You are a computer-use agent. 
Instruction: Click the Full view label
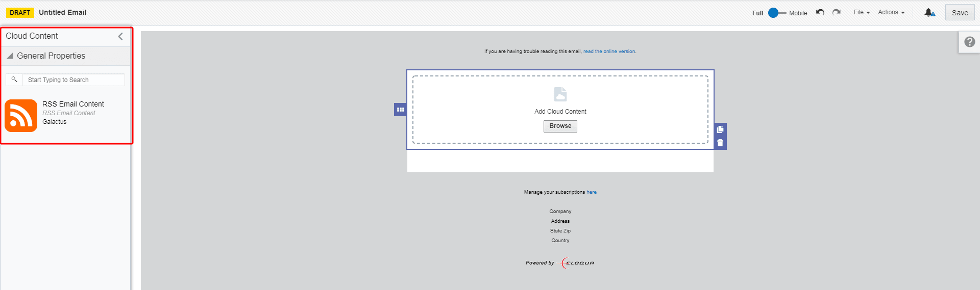[x=757, y=13]
